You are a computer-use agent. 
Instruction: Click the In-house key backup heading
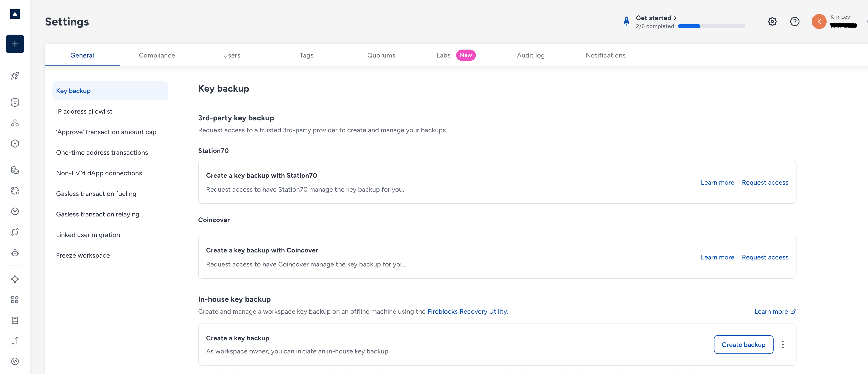pyautogui.click(x=234, y=299)
